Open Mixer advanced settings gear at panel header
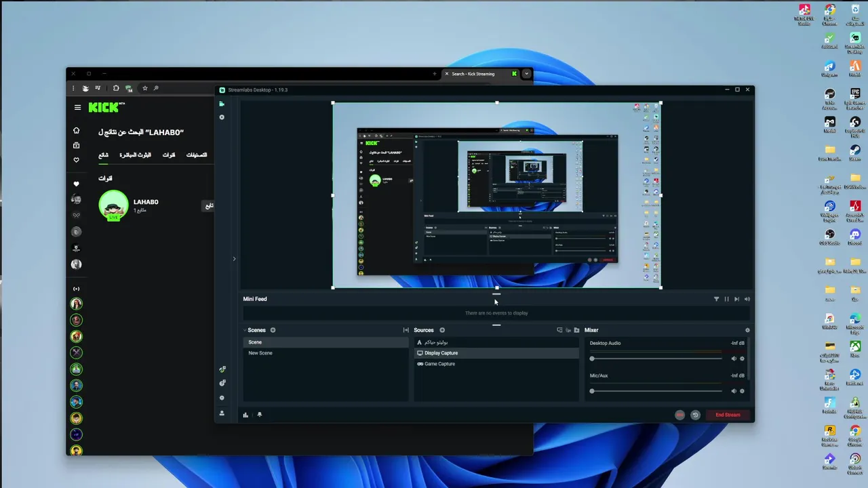Image resolution: width=868 pixels, height=488 pixels. (747, 330)
